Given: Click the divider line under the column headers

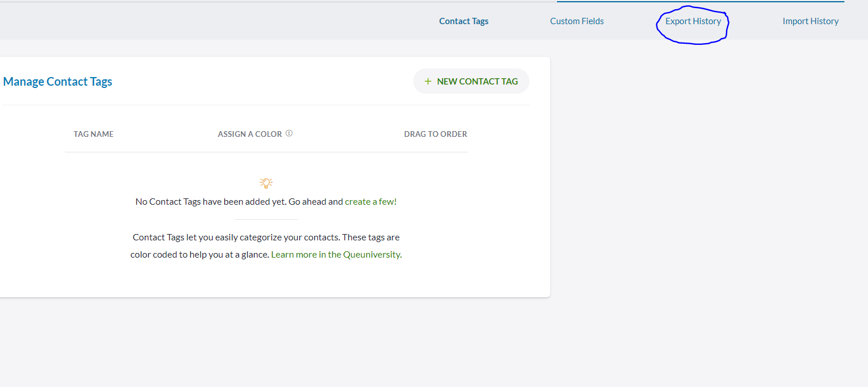Looking at the screenshot, I should pyautogui.click(x=266, y=152).
